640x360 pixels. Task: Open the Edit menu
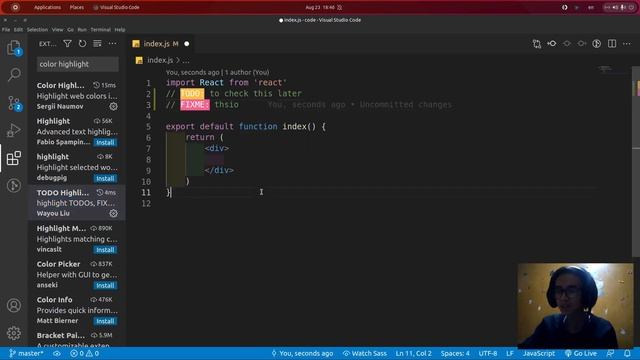18,30
